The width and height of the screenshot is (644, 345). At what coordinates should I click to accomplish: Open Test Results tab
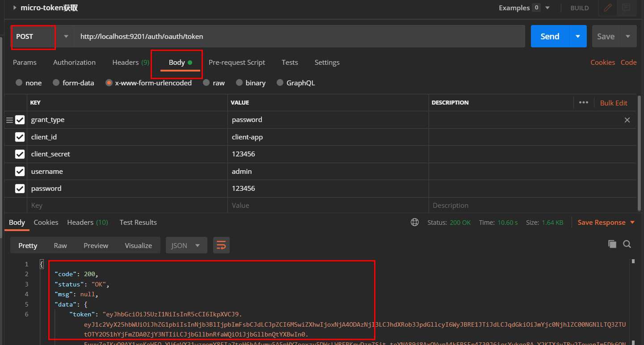tap(138, 222)
